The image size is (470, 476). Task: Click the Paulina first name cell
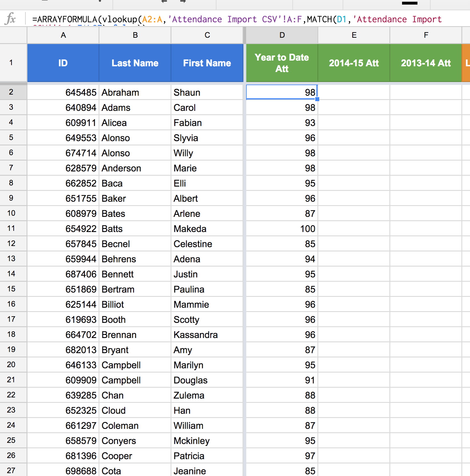(x=207, y=289)
